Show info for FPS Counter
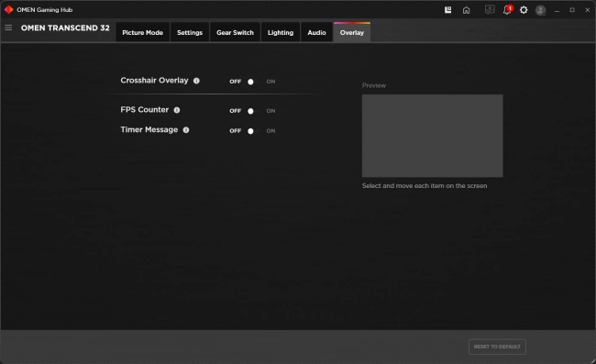The image size is (596, 364). pyautogui.click(x=177, y=110)
